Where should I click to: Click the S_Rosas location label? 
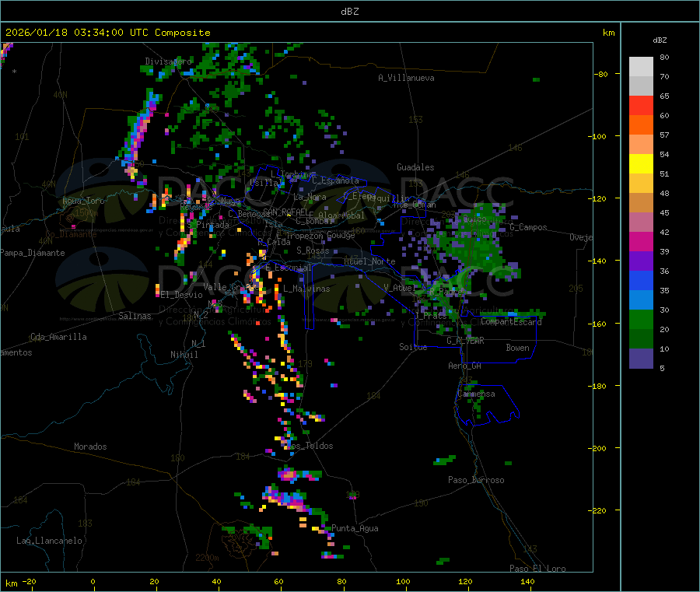click(x=313, y=250)
